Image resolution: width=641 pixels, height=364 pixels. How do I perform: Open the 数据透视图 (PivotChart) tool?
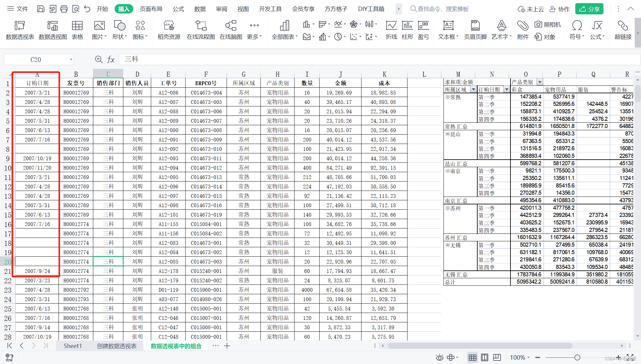click(53, 30)
